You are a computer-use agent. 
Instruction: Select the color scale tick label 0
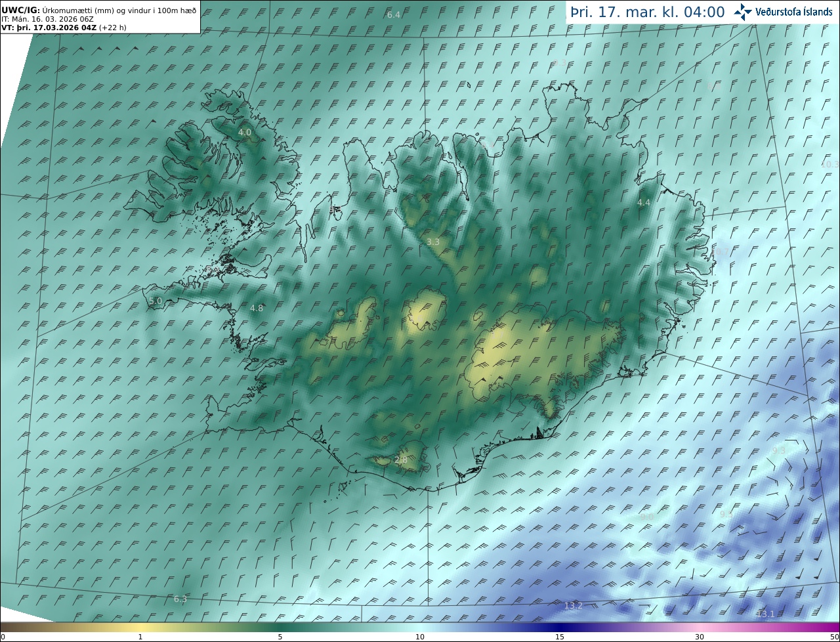coord(3,637)
